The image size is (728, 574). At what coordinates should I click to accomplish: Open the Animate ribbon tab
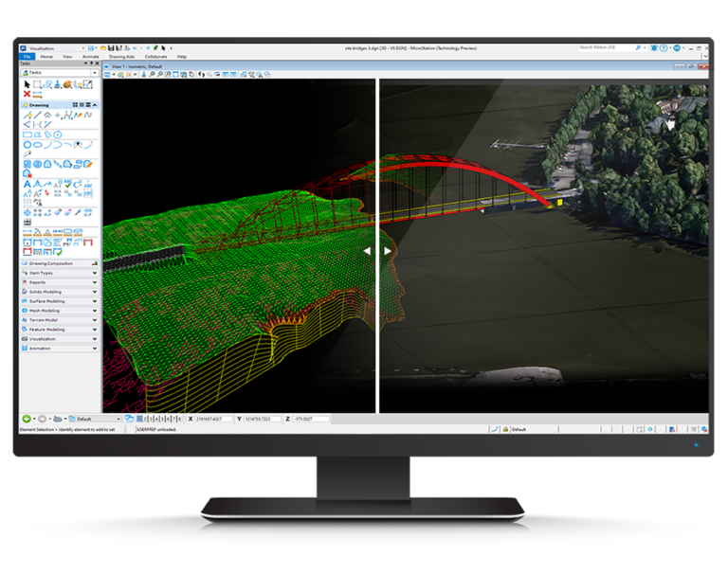pos(91,57)
